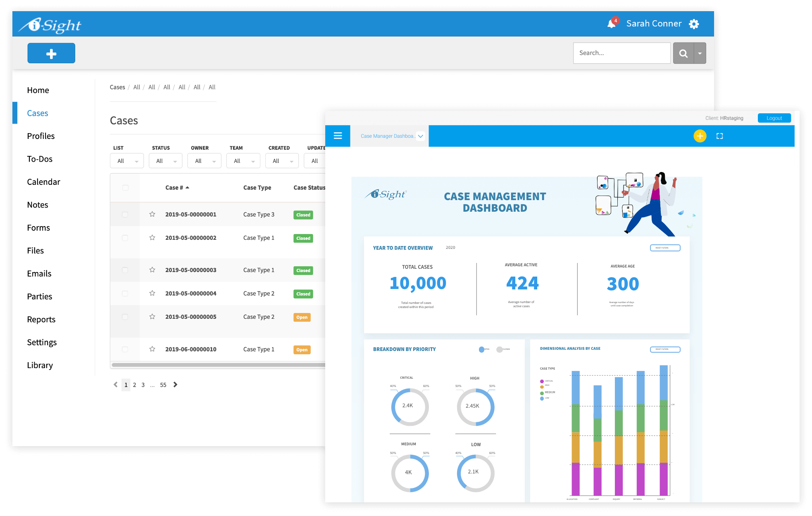Open the STATUS filter dropdown
The height and width of the screenshot is (516, 812).
(165, 161)
